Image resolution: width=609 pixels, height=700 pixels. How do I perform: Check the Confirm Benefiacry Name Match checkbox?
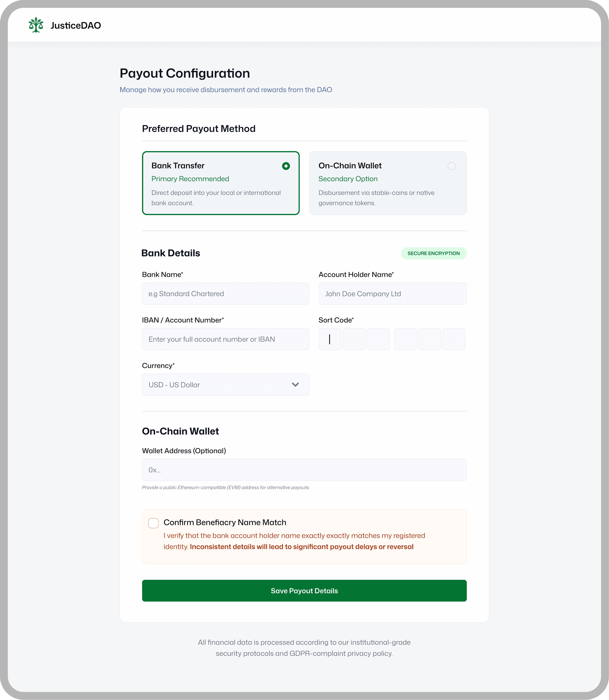(x=153, y=523)
